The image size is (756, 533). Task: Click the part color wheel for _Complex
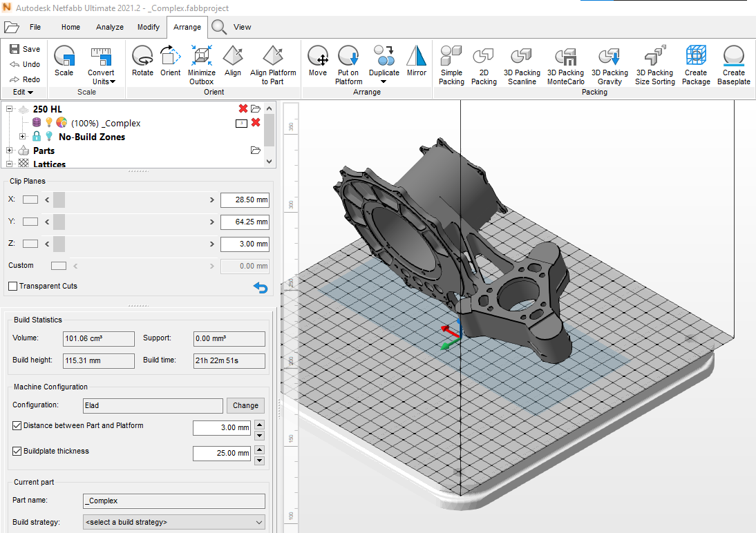coord(62,122)
